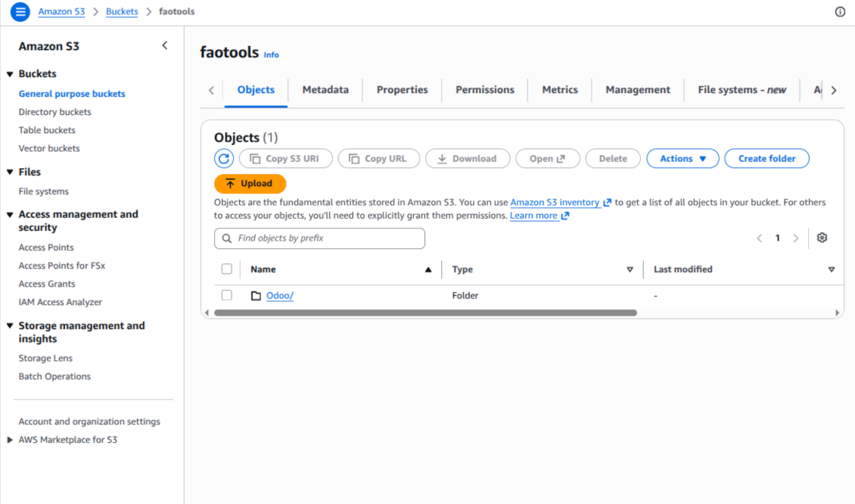This screenshot has height=504, width=855.
Task: Open Account and organization settings
Action: click(89, 422)
